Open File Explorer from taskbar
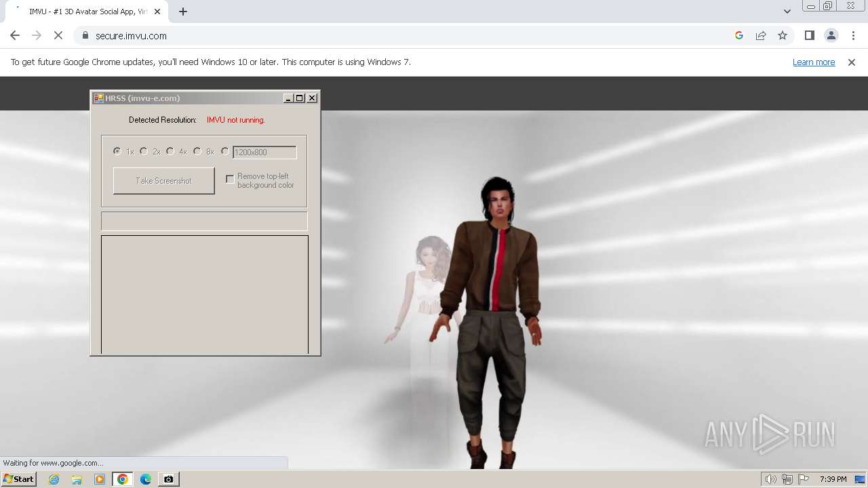868x488 pixels. [x=77, y=479]
